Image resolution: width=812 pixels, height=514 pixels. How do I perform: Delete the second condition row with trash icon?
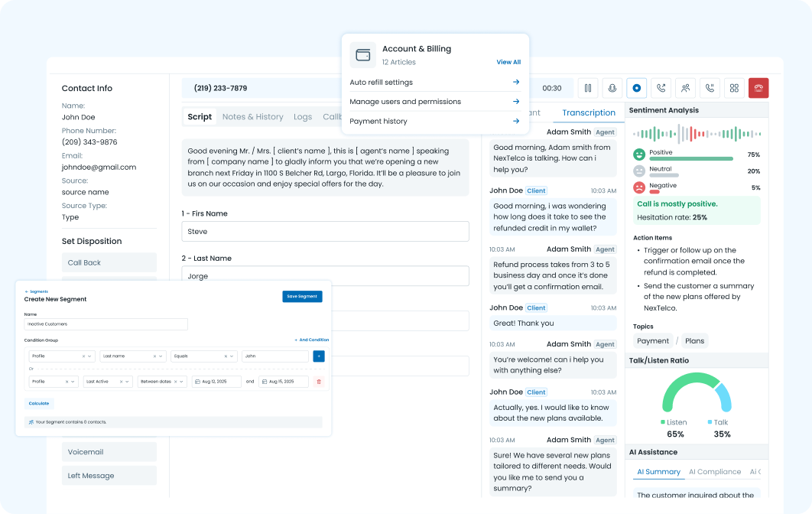319,382
